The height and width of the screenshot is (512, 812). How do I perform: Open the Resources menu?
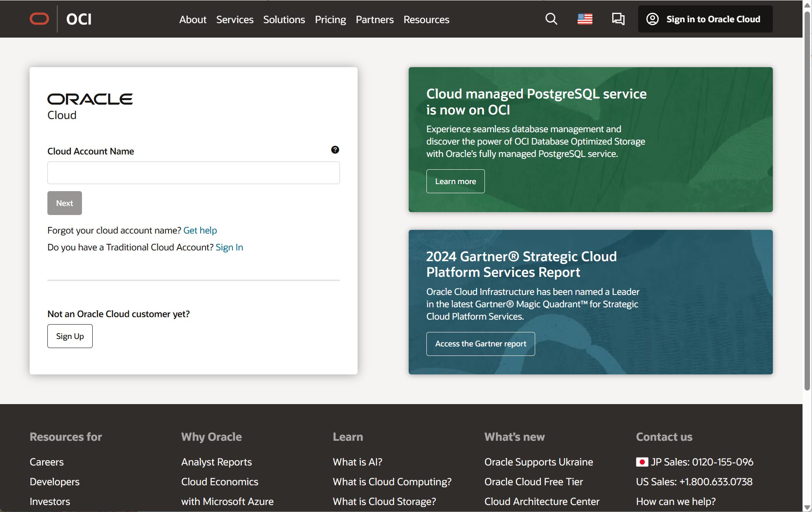(x=426, y=19)
